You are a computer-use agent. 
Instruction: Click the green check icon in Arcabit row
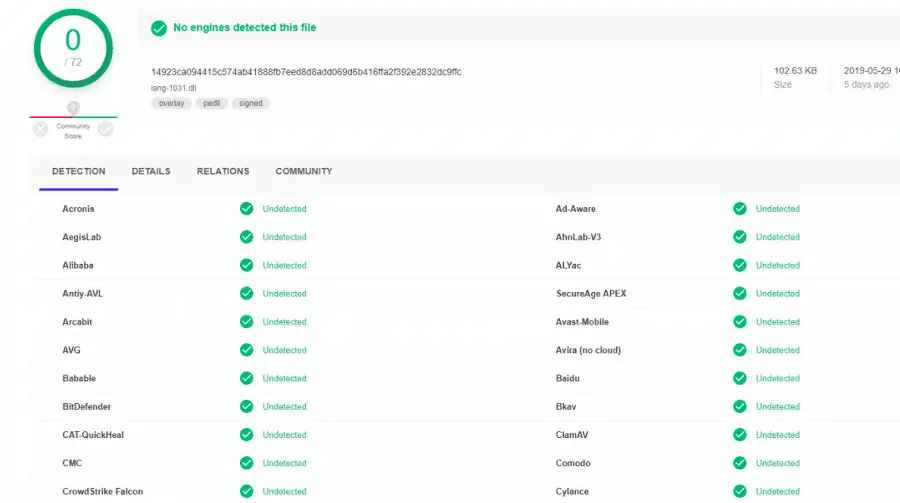click(x=247, y=322)
